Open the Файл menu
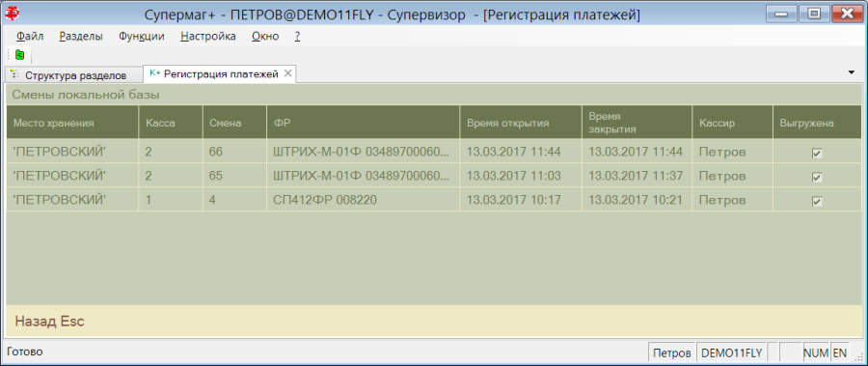 [x=30, y=37]
